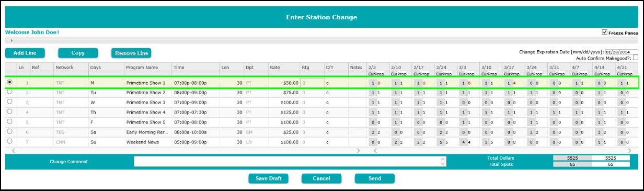The image size is (644, 191).
Task: Edit the Change Expiration Date field
Action: point(622,52)
